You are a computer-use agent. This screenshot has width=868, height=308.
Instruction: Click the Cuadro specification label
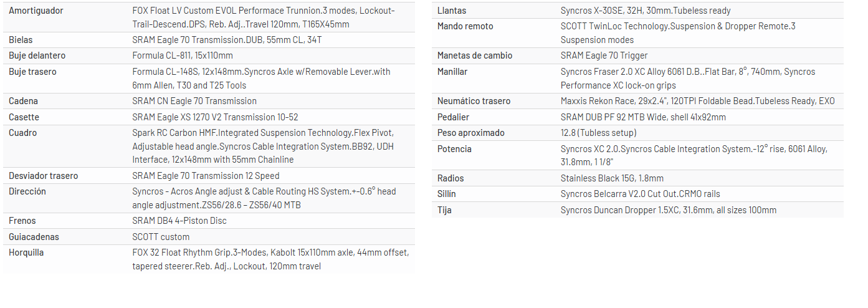[22, 133]
